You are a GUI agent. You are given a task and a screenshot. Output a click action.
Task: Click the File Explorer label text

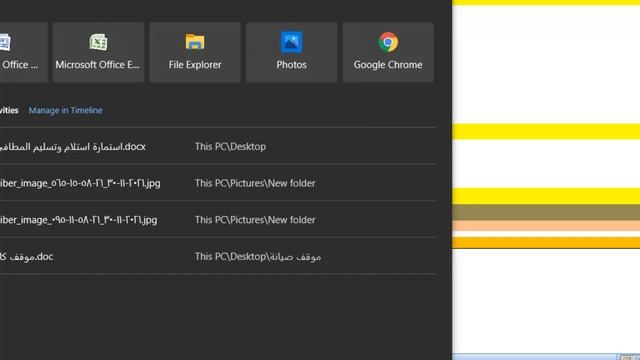195,65
